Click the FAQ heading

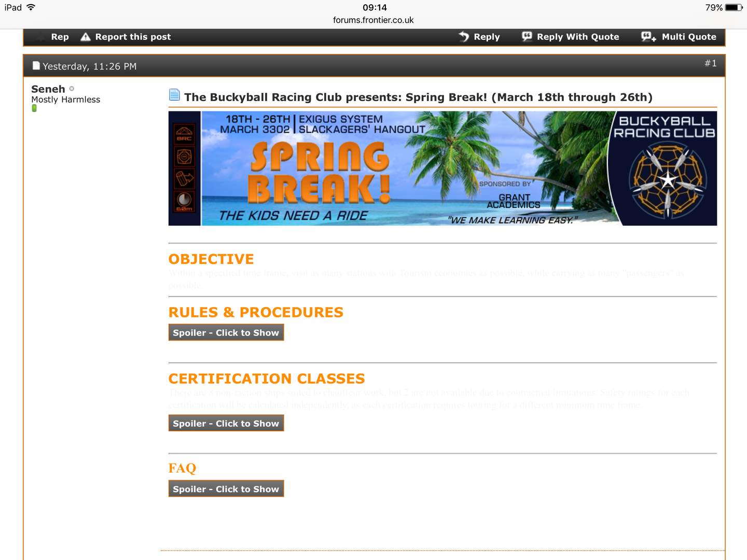(183, 468)
